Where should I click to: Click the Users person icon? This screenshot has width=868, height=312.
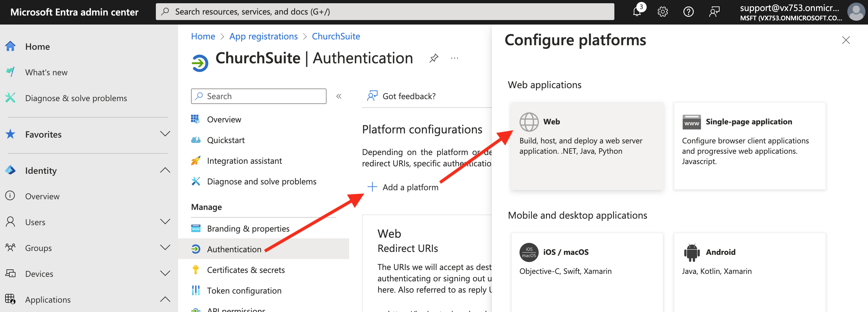click(10, 222)
